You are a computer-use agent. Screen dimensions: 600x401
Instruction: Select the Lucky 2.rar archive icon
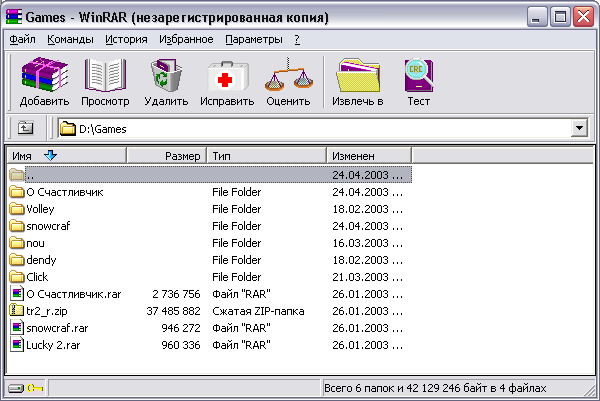[x=17, y=345]
